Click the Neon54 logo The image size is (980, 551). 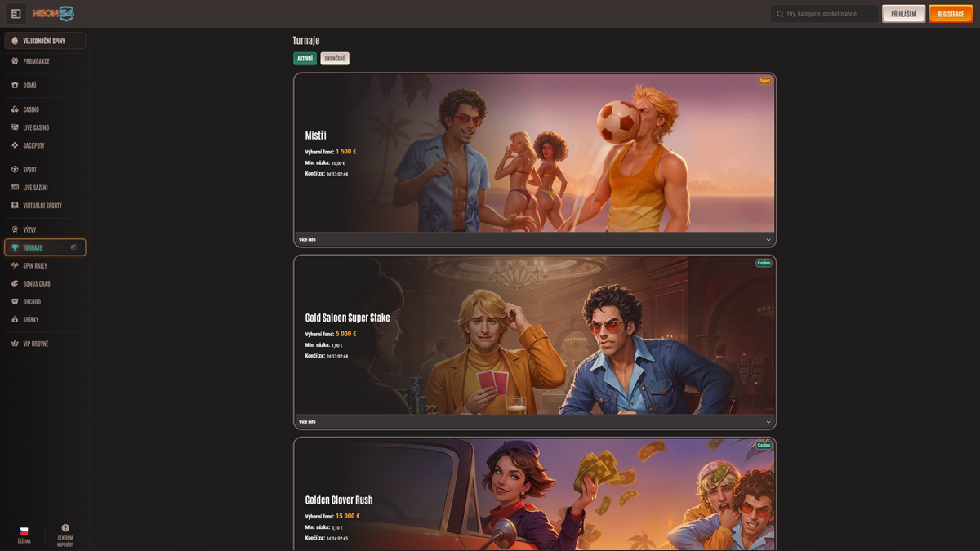[53, 14]
